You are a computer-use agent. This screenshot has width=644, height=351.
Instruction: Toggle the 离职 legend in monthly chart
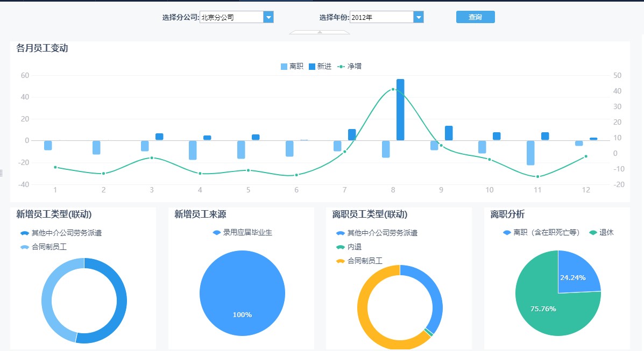tap(292, 66)
